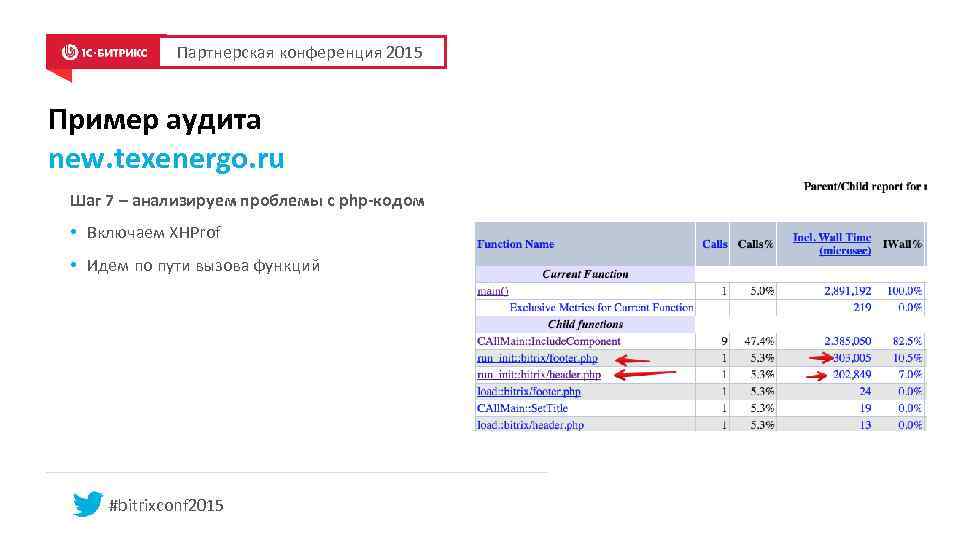Click the Пример аудита title

[x=155, y=120]
